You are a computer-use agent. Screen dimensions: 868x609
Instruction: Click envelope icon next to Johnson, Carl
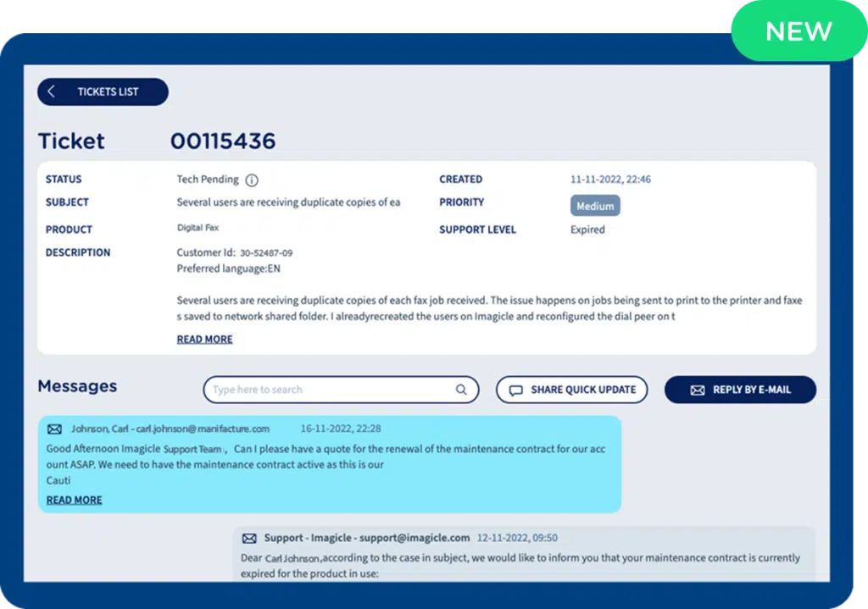54,429
